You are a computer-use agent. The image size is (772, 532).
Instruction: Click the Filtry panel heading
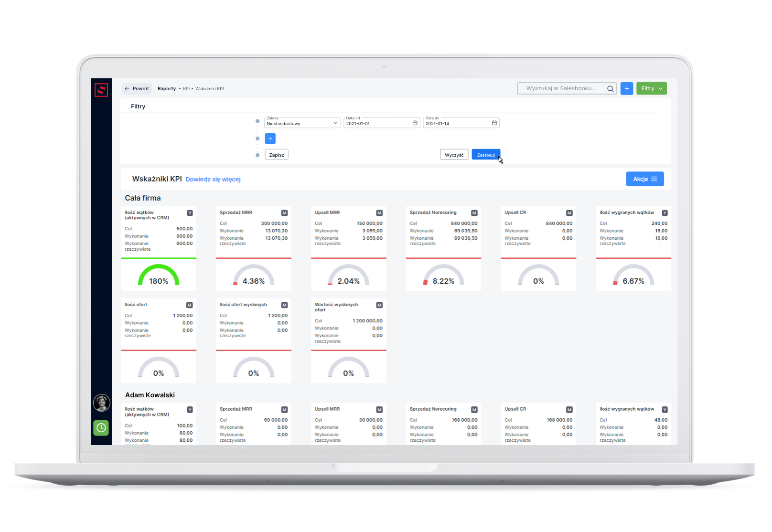138,106
